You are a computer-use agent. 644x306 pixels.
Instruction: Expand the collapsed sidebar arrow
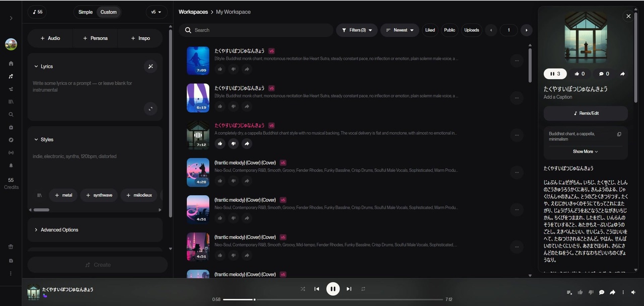[11, 18]
